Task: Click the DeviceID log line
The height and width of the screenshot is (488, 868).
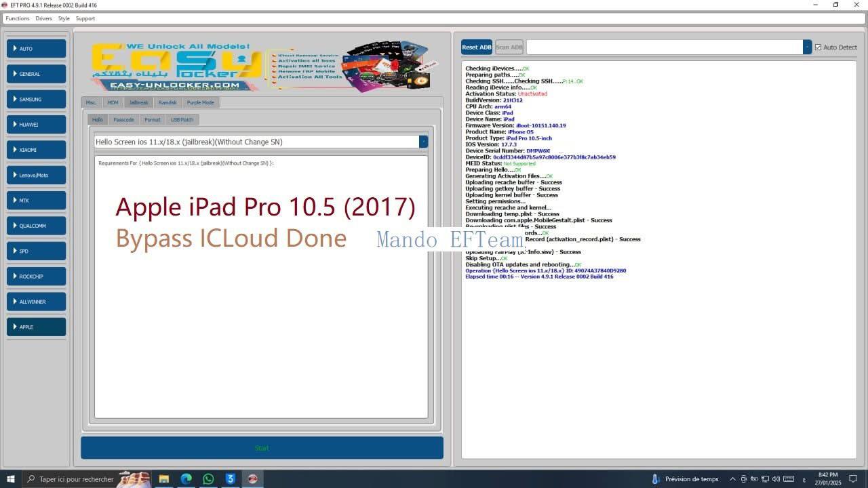Action: click(540, 157)
